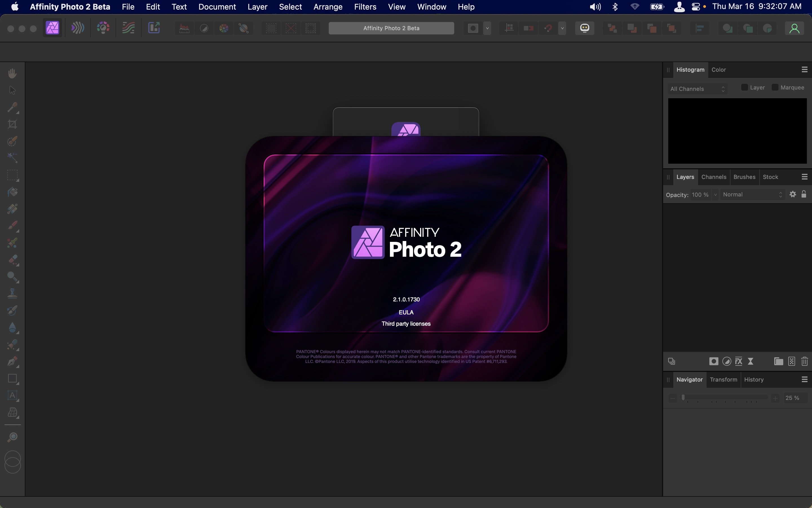Click the Deselect toolbar icon
Image resolution: width=812 pixels, height=508 pixels.
pyautogui.click(x=291, y=28)
